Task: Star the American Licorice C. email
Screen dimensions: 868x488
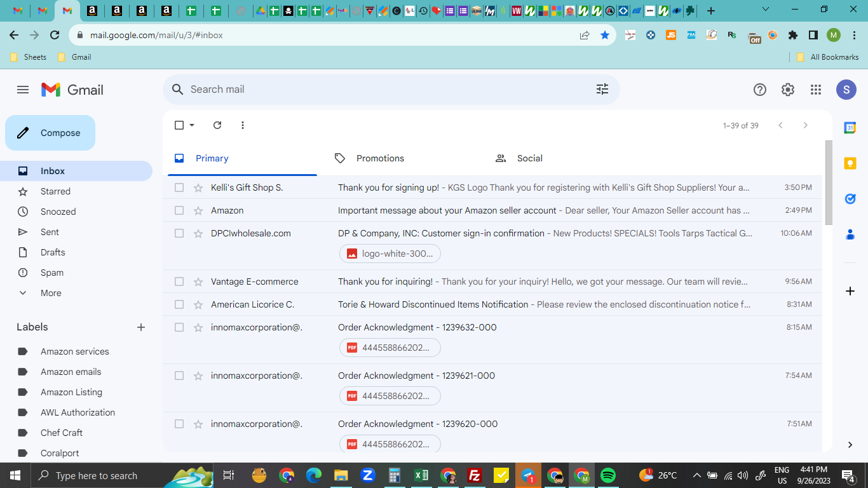Action: tap(198, 304)
